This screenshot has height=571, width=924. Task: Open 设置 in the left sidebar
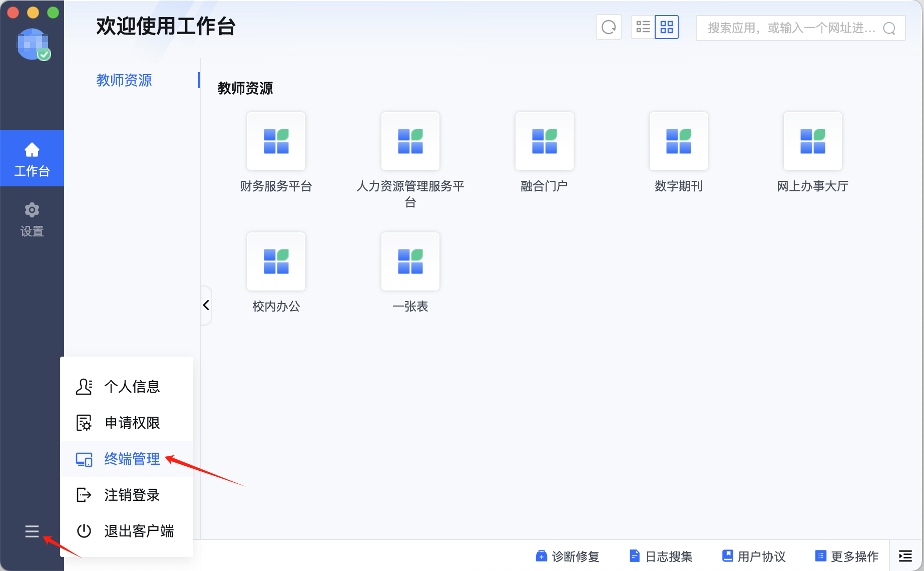tap(32, 219)
